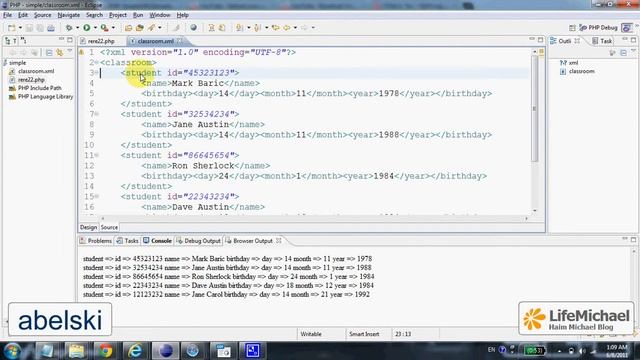
Task: Click the editor vertical scrollbar thumb
Action: 534,108
